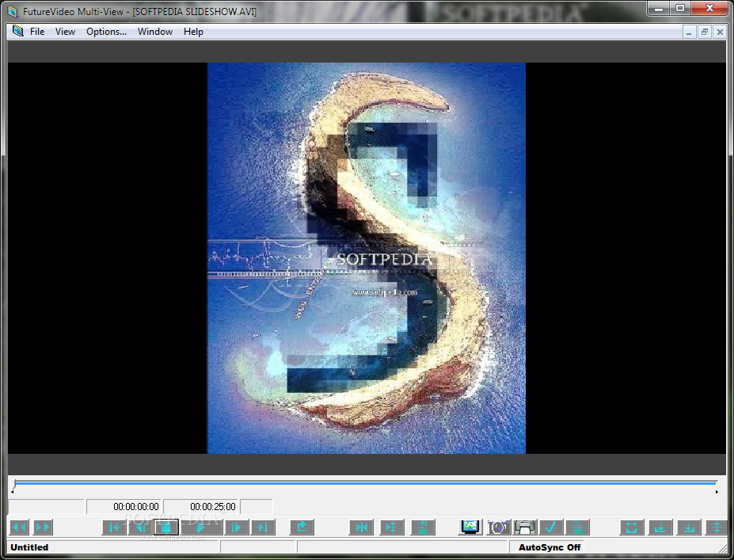This screenshot has width=734, height=560.
Task: Click the first down-arrow-into-tray icon
Action: tap(660, 528)
